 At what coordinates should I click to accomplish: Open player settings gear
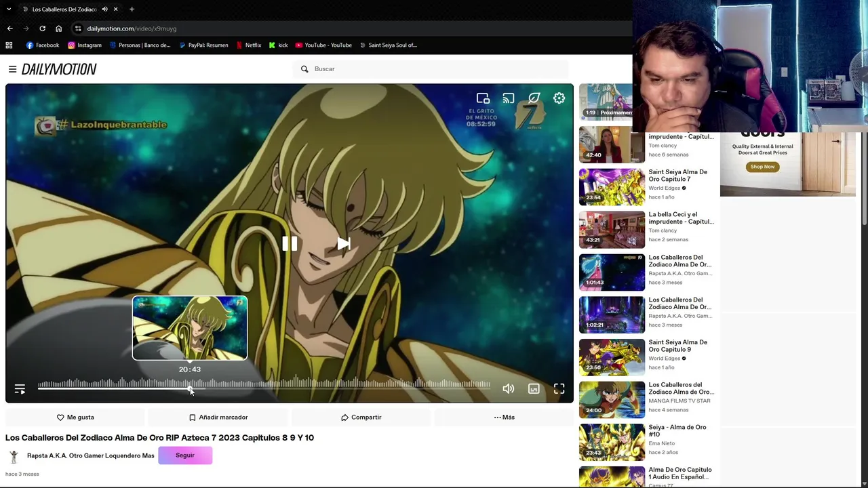(x=559, y=98)
